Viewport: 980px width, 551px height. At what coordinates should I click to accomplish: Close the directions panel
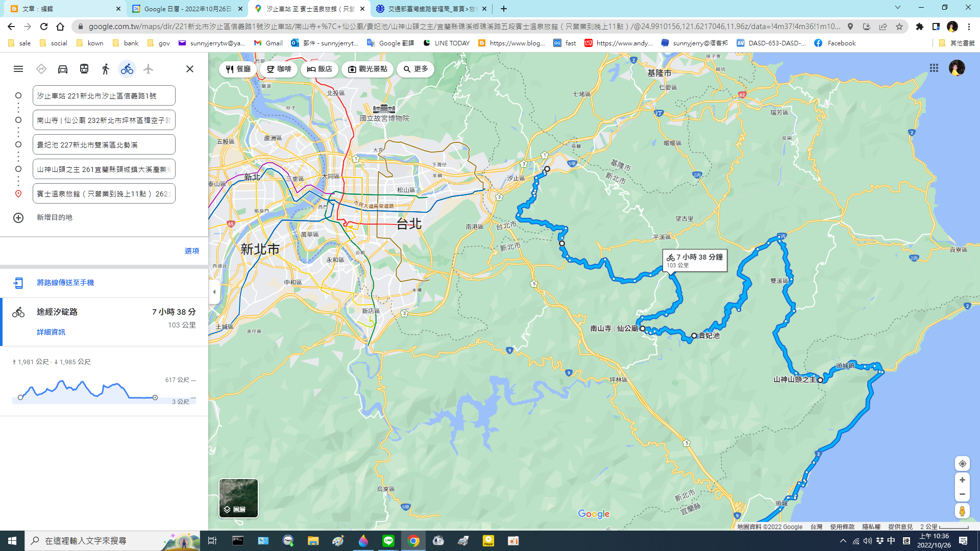click(x=189, y=69)
